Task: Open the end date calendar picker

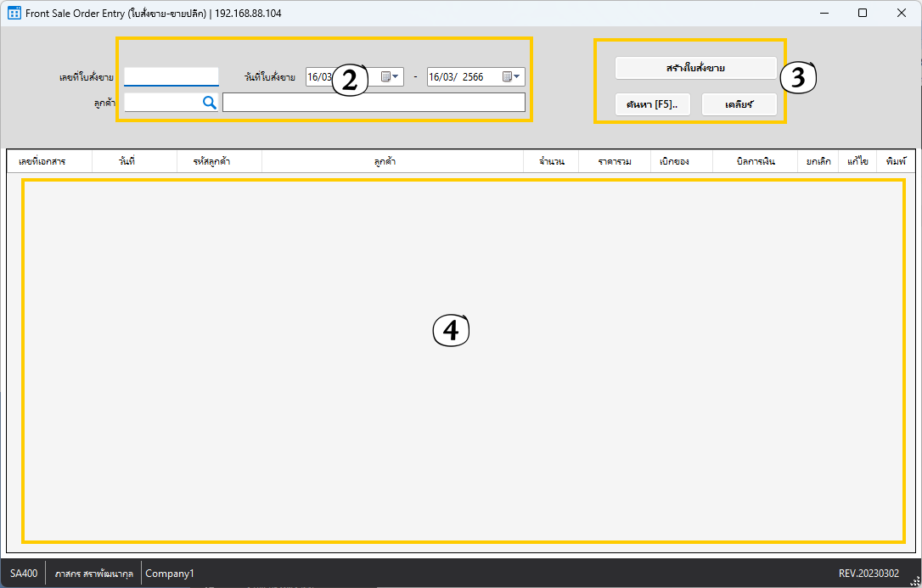Action: pyautogui.click(x=511, y=77)
